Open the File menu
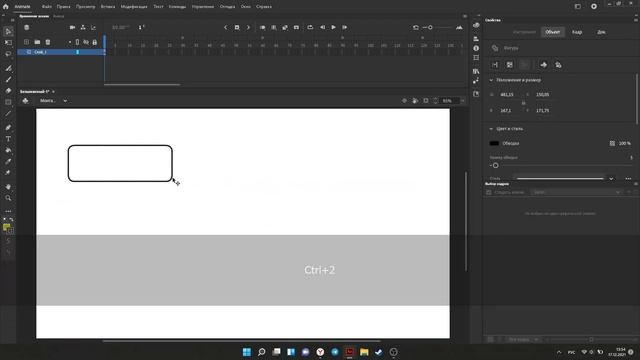The width and height of the screenshot is (640, 360). [47, 7]
